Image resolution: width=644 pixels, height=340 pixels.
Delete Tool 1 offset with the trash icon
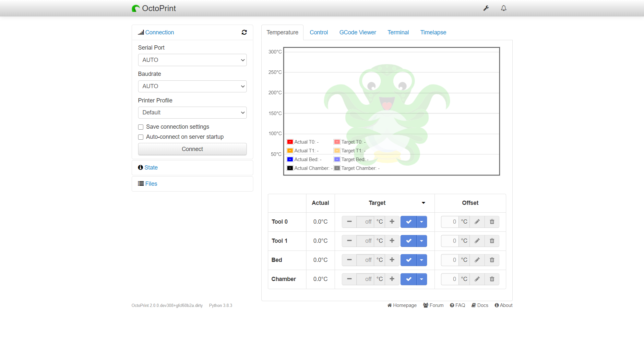pyautogui.click(x=492, y=241)
